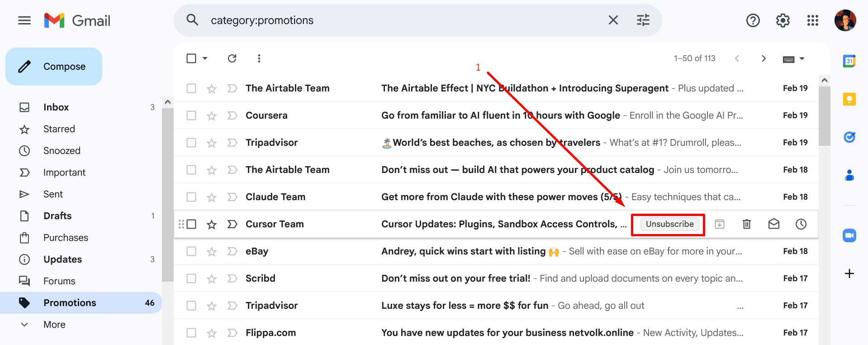Expand the More section in the sidebar

click(x=54, y=324)
